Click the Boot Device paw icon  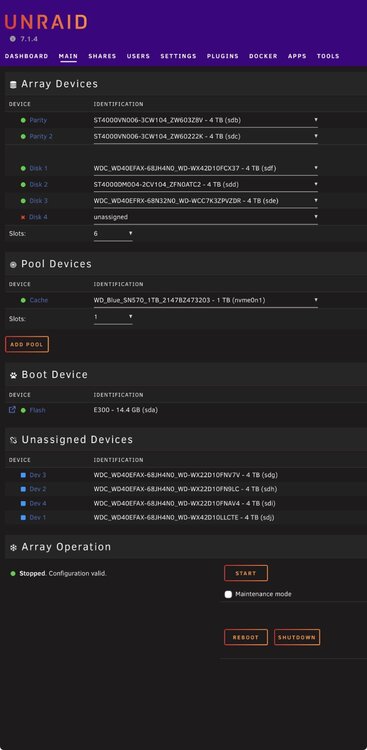coord(13,375)
